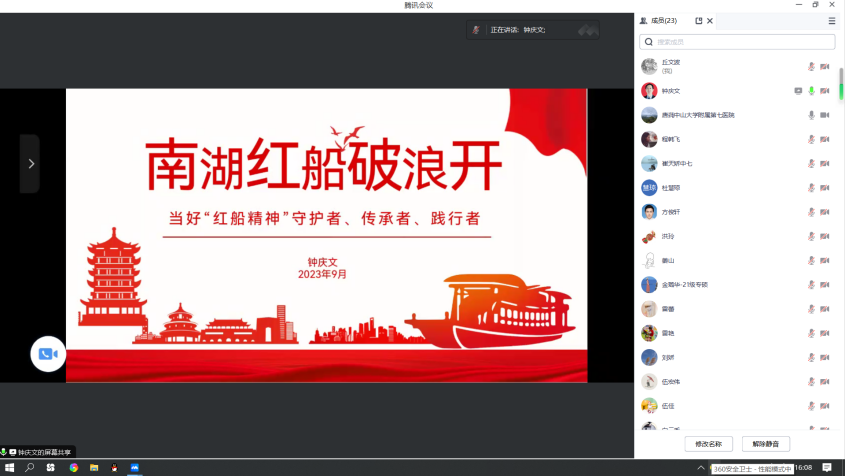
Task: Click the camera-off icon for 伍灿伟
Action: (x=825, y=382)
